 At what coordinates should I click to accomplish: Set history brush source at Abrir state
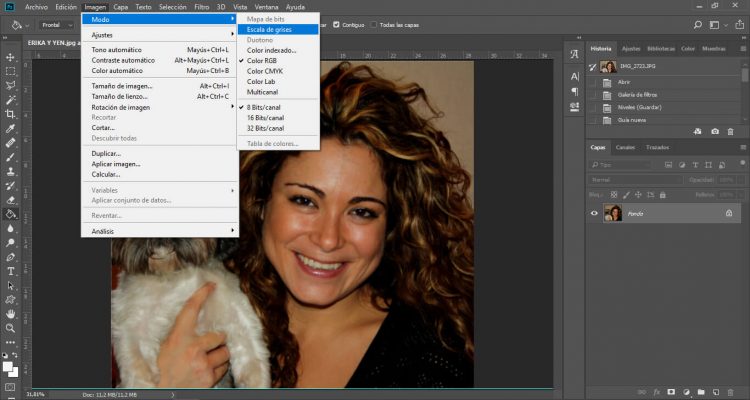tap(593, 82)
